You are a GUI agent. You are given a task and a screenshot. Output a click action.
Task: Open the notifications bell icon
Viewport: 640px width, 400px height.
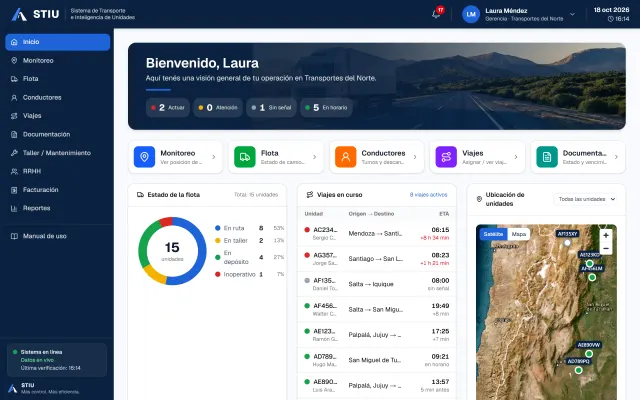click(x=436, y=14)
